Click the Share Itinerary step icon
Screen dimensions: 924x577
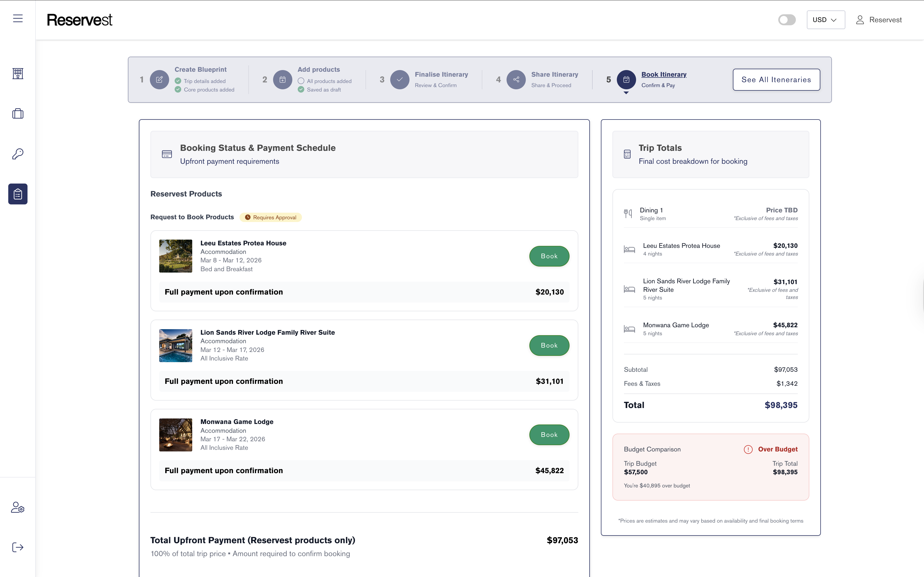516,79
